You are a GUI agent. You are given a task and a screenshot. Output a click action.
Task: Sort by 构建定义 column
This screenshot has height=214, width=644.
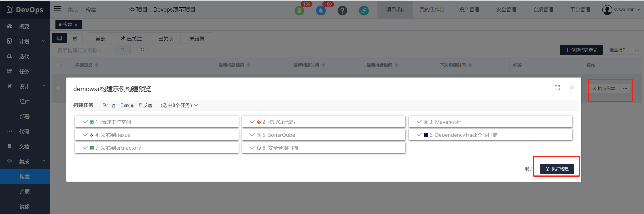(x=97, y=65)
